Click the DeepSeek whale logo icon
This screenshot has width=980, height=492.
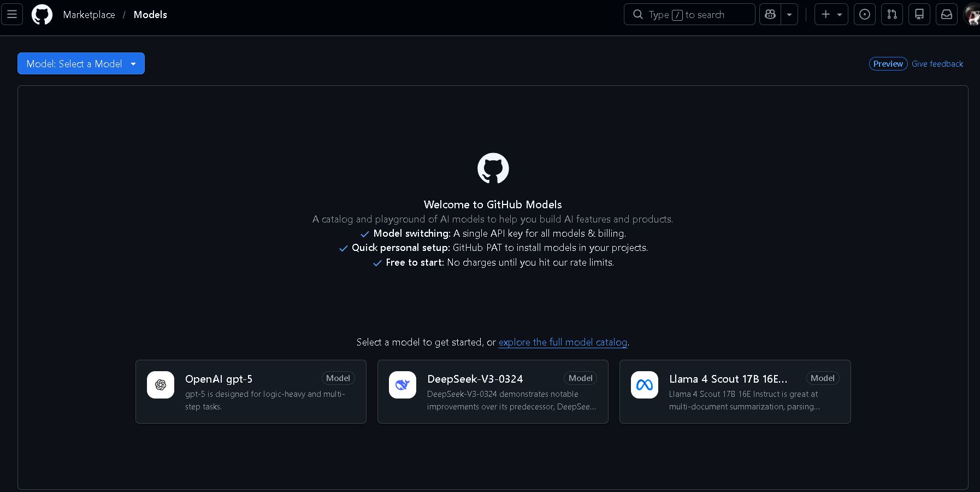(x=403, y=385)
